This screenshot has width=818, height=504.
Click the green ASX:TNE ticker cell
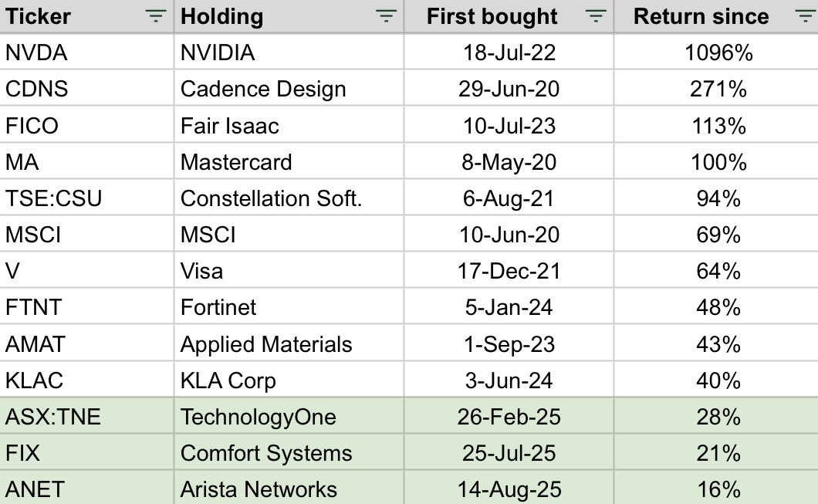click(53, 418)
